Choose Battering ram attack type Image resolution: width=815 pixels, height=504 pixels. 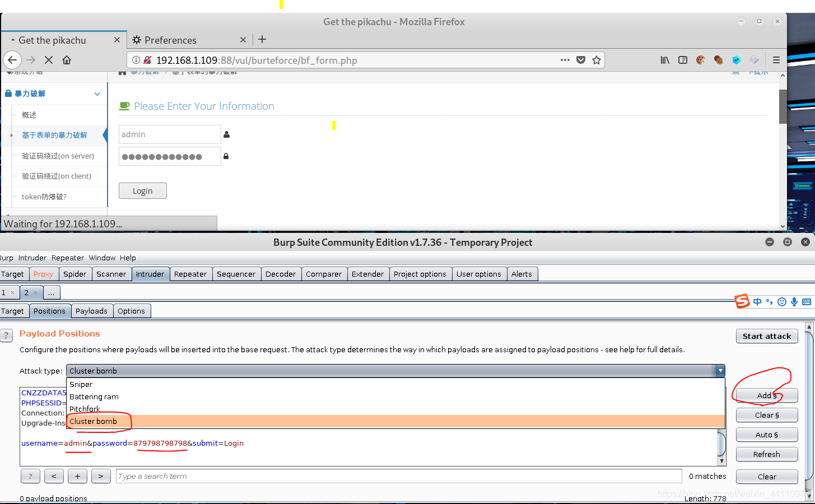click(395, 396)
